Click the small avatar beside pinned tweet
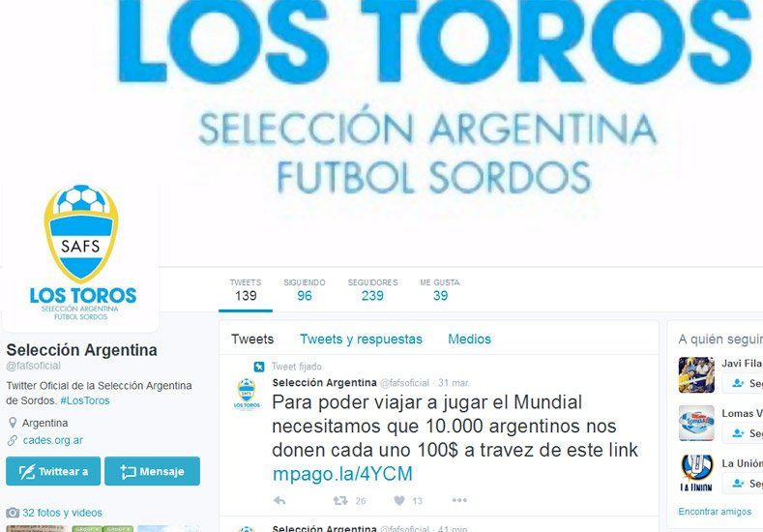 247,394
